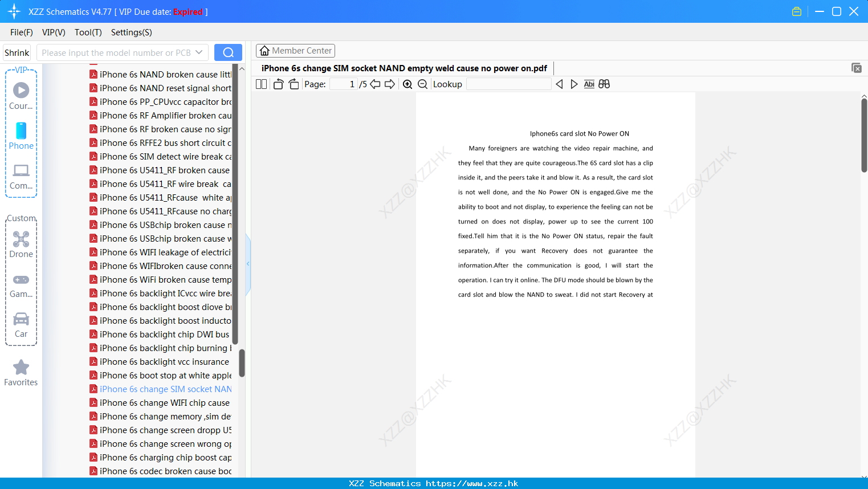Click the Shrink button

(x=17, y=52)
